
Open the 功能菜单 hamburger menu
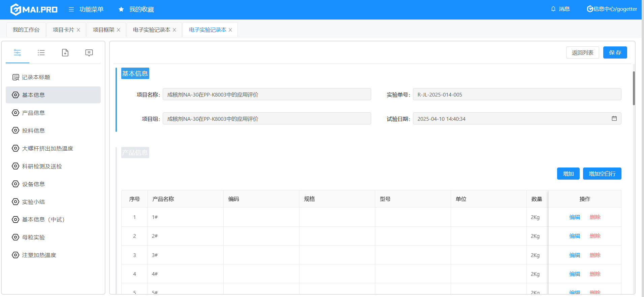point(71,9)
